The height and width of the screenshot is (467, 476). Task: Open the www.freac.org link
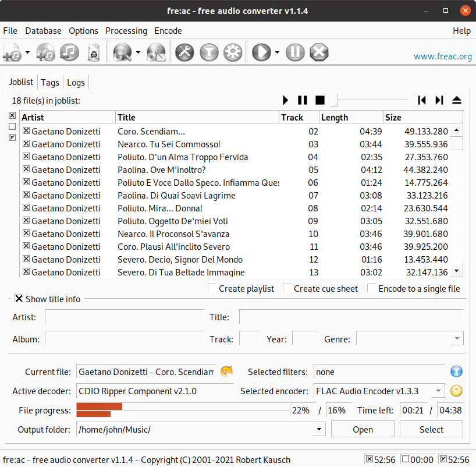click(x=443, y=56)
